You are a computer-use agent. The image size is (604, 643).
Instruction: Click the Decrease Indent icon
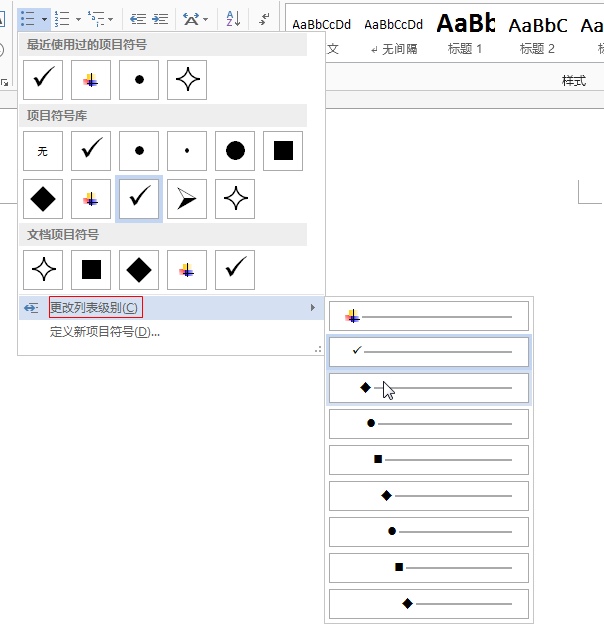pos(138,19)
